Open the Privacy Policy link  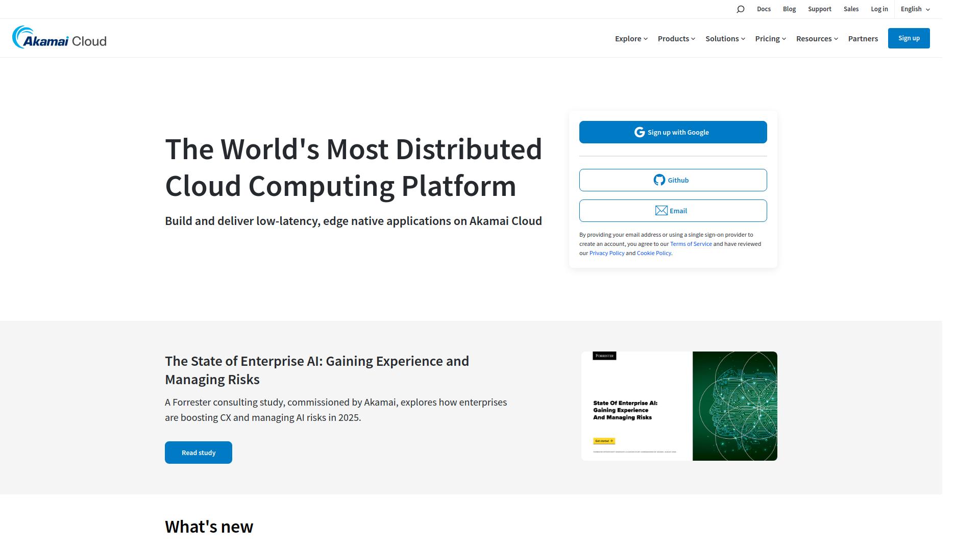606,253
